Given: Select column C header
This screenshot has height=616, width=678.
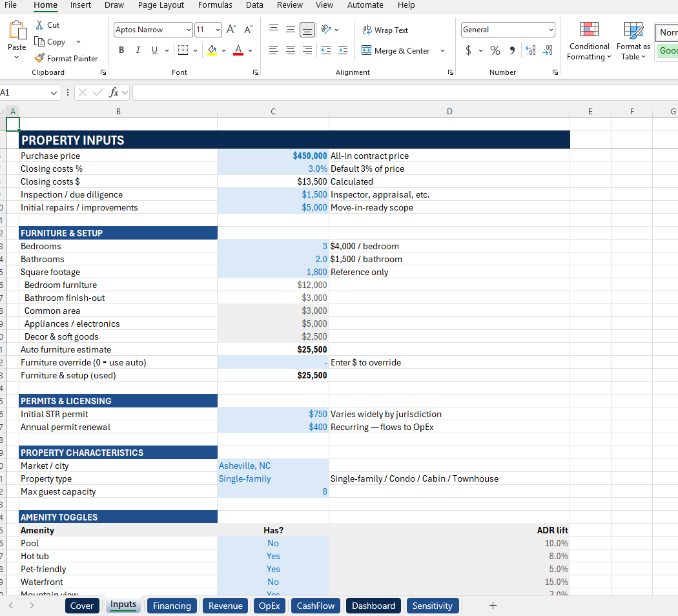Looking at the screenshot, I should (273, 112).
